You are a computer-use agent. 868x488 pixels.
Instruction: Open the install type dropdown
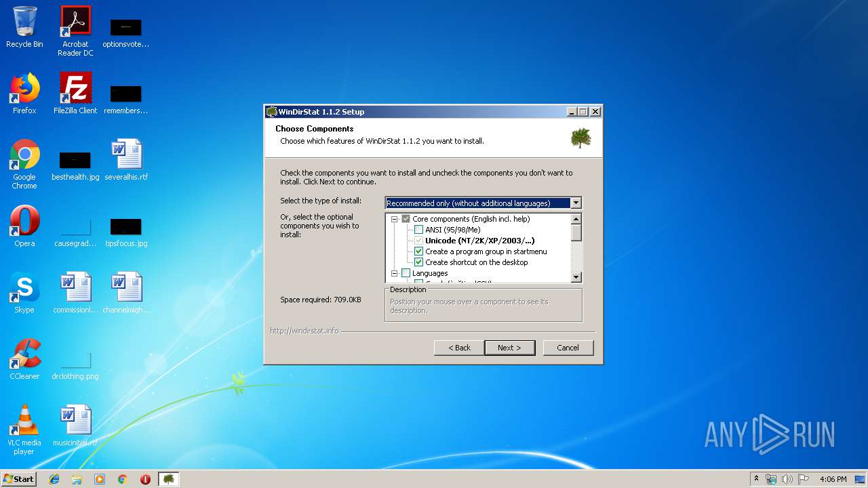click(576, 203)
